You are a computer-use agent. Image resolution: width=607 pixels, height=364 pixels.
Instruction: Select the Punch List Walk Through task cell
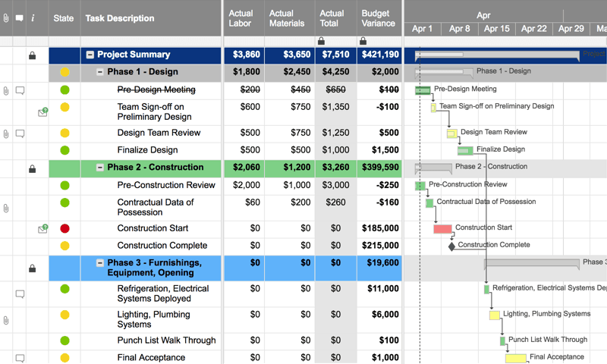pyautogui.click(x=166, y=340)
